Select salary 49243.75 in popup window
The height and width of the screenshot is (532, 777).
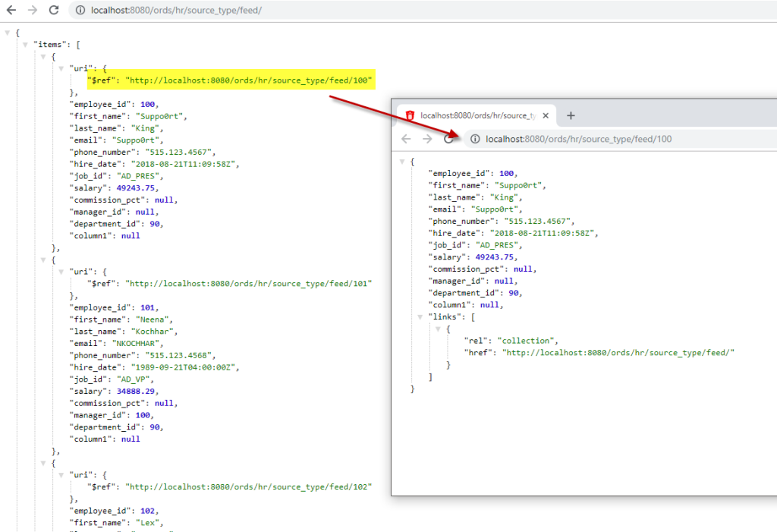[x=495, y=257]
